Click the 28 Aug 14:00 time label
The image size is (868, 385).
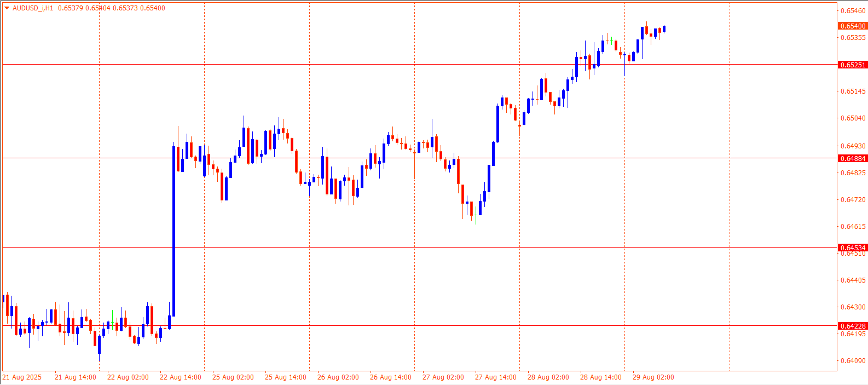coord(601,377)
